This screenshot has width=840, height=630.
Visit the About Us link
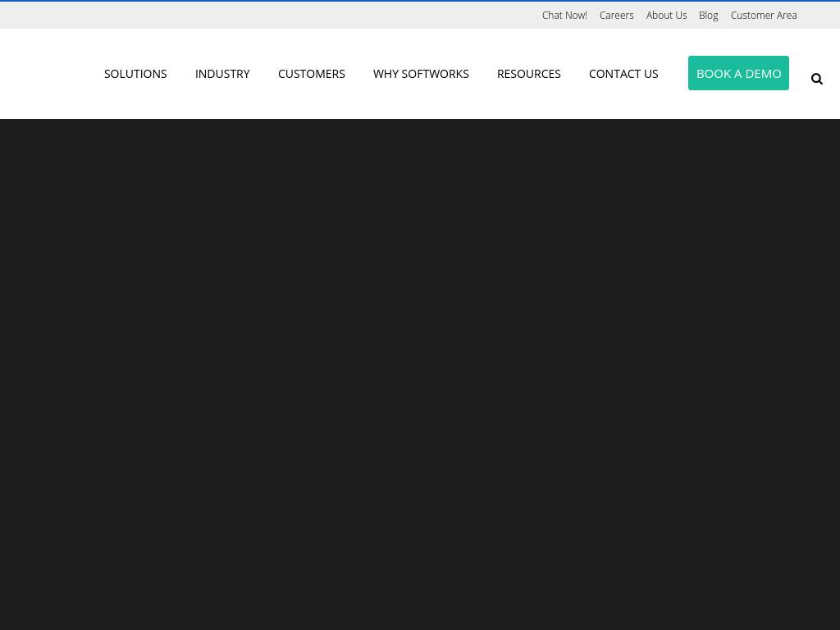click(666, 16)
